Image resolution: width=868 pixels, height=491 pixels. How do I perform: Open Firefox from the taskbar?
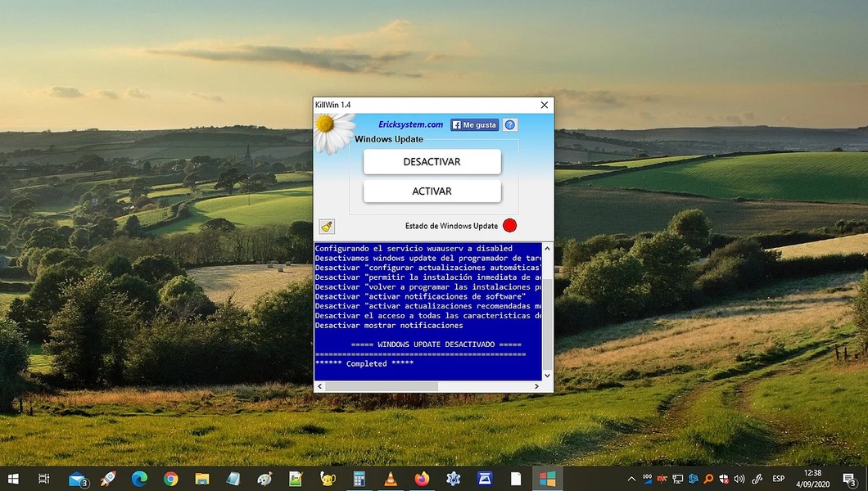tap(422, 479)
